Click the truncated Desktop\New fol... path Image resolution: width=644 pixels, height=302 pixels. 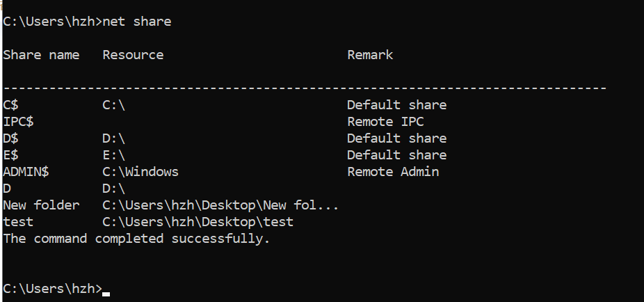220,205
